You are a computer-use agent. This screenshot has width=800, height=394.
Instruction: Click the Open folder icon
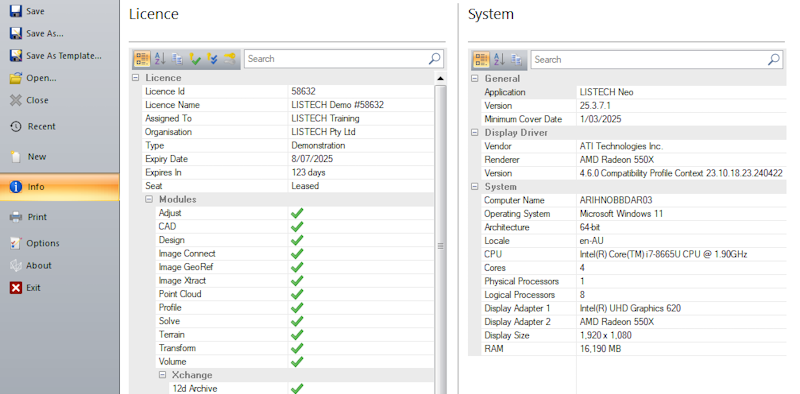point(16,78)
